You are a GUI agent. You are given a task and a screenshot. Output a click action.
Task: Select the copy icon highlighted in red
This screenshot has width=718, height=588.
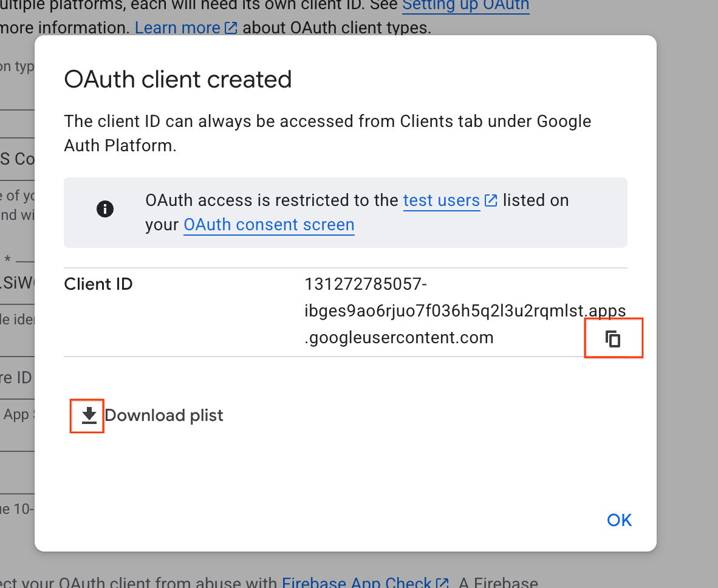click(613, 338)
